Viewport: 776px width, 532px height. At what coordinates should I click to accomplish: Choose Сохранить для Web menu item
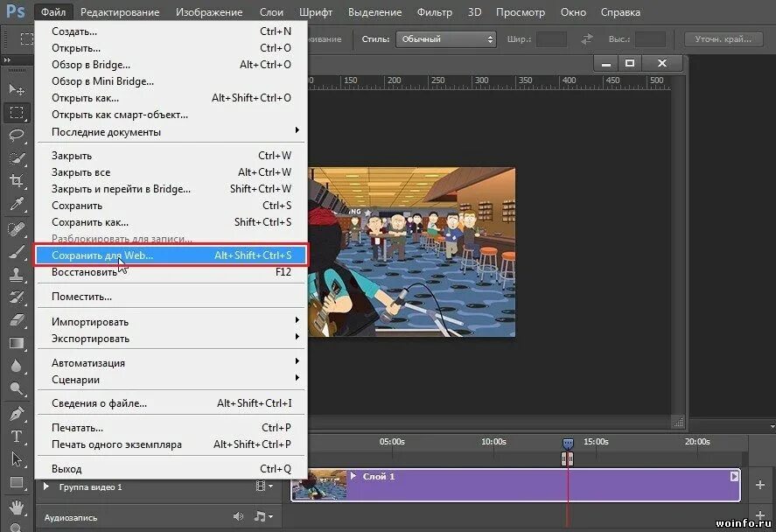(171, 255)
